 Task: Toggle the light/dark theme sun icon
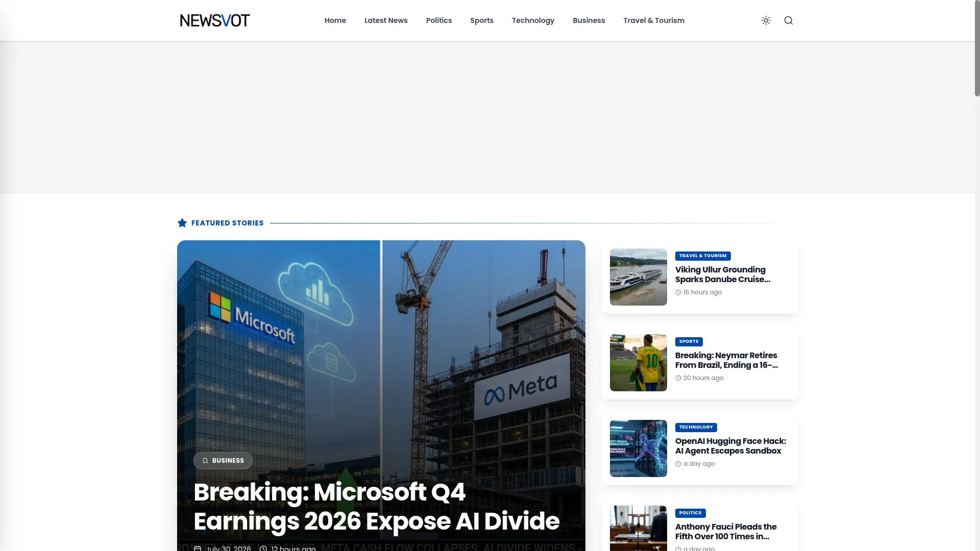pos(766,20)
